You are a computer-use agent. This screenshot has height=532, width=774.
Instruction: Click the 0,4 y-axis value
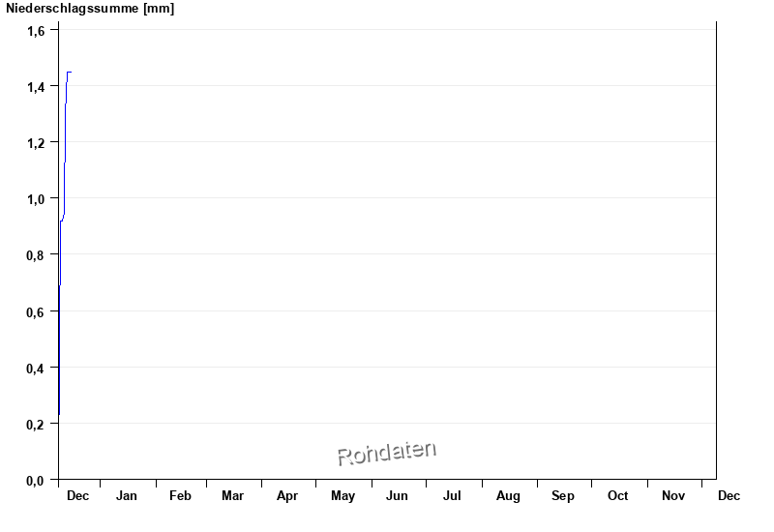pyautogui.click(x=37, y=368)
